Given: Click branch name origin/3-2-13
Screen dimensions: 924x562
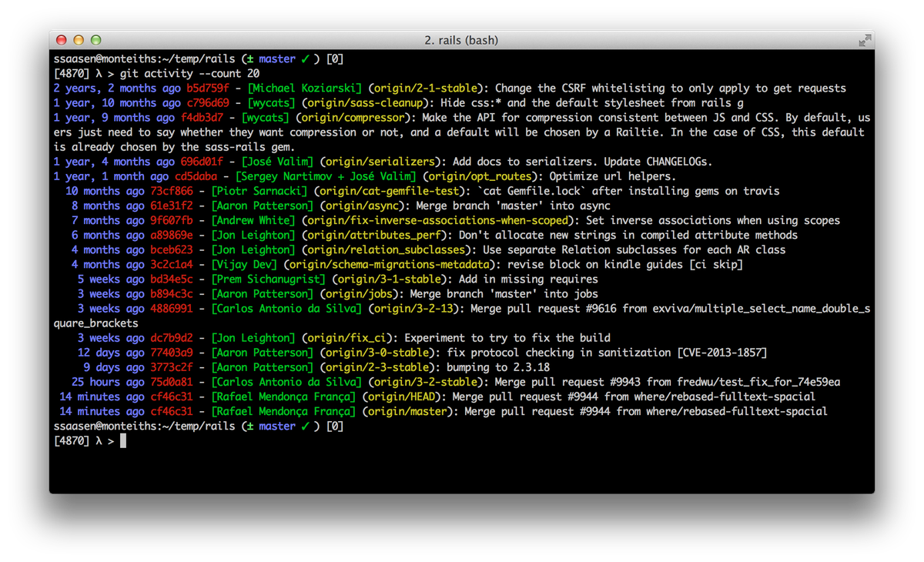Looking at the screenshot, I should (416, 308).
